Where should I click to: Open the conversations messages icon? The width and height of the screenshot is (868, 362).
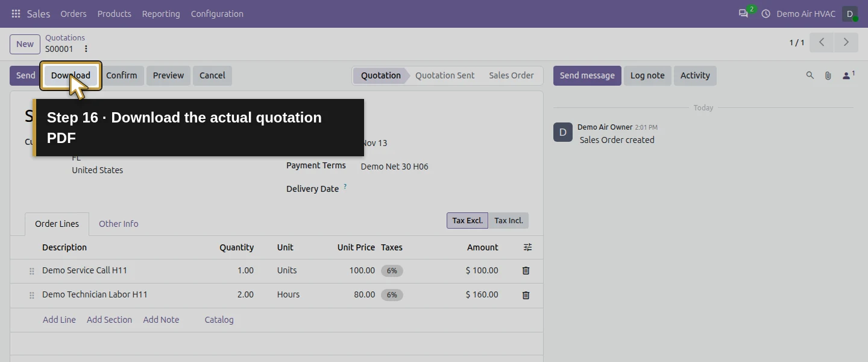pyautogui.click(x=744, y=14)
